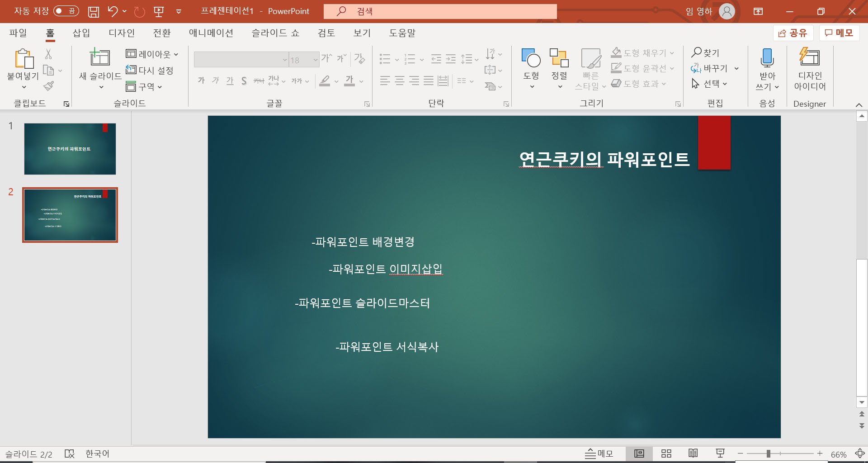
Task: Click Reset (다시 설정) slide button
Action: pos(150,70)
